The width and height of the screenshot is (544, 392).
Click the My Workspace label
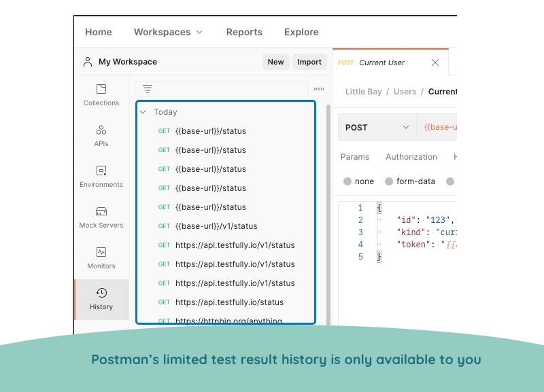tap(128, 62)
